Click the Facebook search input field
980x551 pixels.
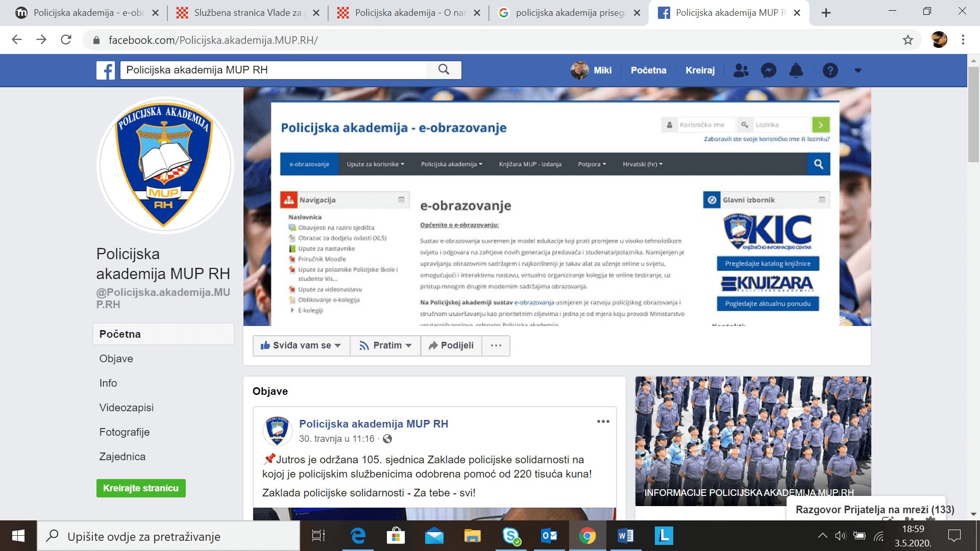(x=276, y=70)
